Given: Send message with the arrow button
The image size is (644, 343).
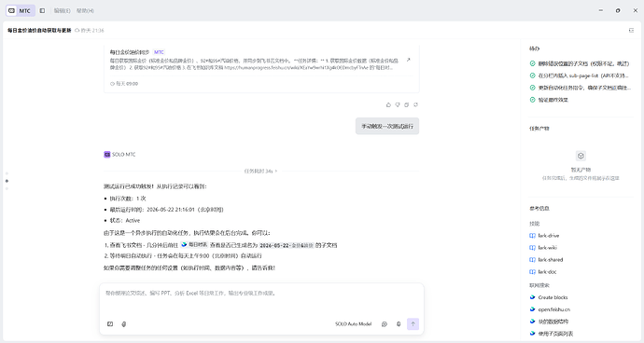Looking at the screenshot, I should pos(413,324).
